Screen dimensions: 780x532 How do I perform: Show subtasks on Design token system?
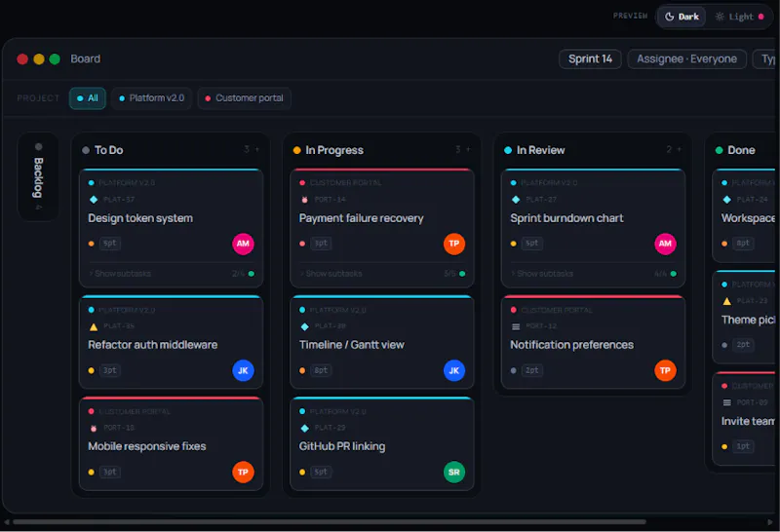tap(120, 274)
